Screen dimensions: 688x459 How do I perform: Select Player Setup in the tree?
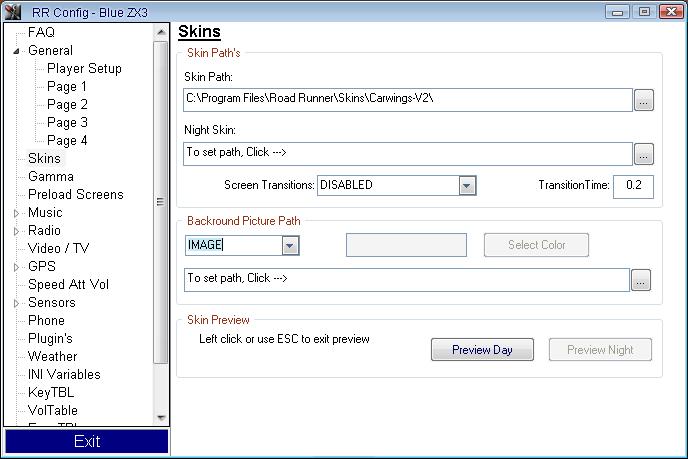click(84, 69)
